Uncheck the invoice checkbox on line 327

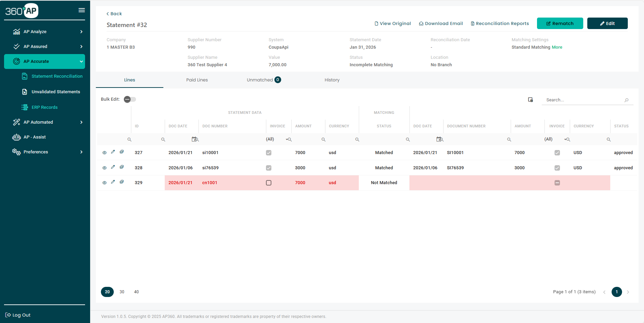[x=268, y=153]
